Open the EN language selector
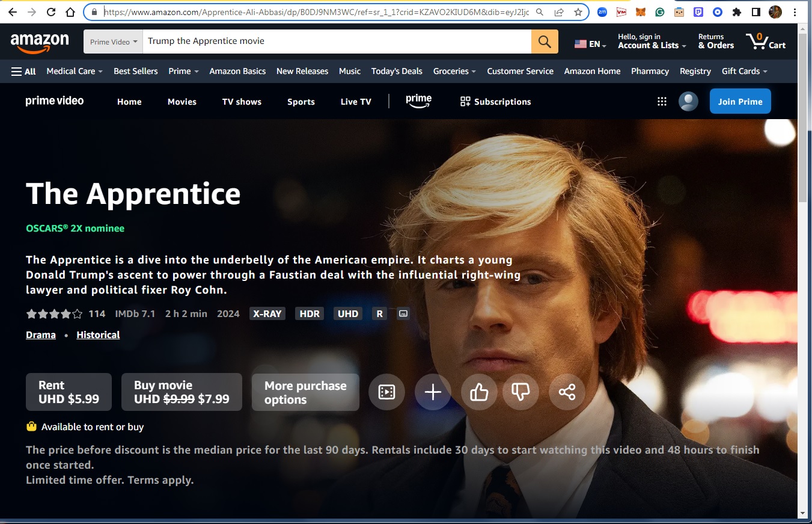 [x=590, y=45]
